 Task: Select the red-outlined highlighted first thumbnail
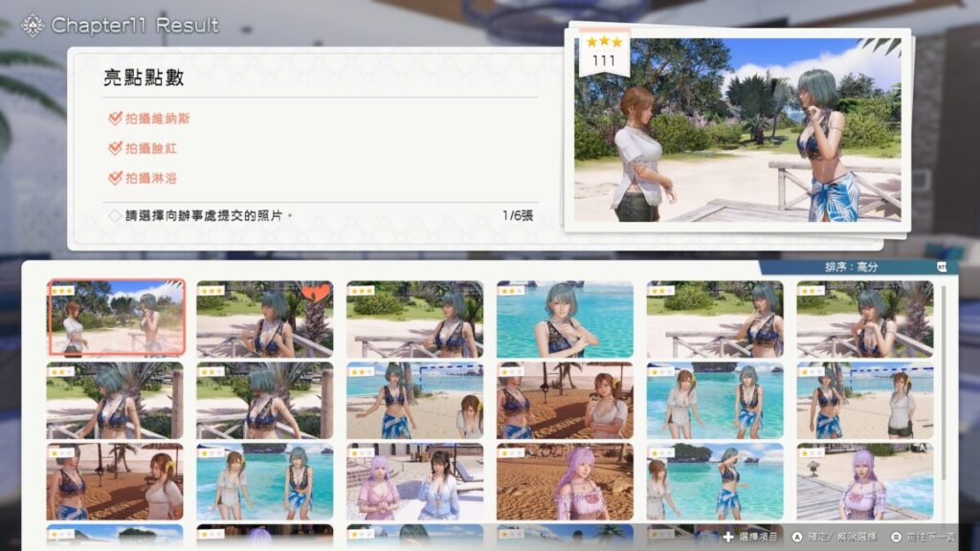point(116,318)
